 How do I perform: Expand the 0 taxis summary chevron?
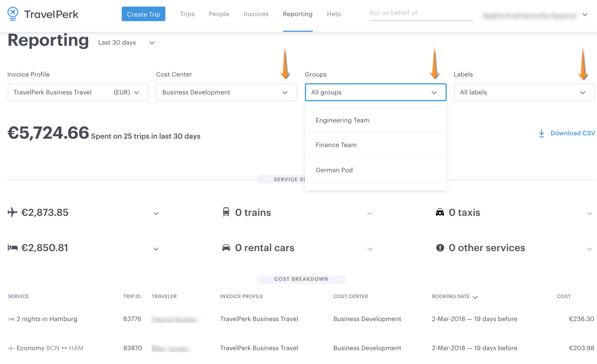(x=590, y=213)
